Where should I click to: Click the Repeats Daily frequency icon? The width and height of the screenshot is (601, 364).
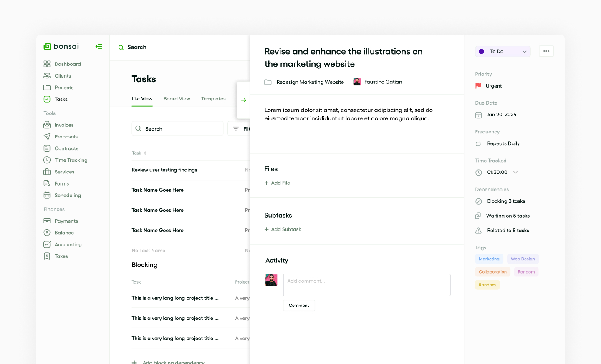[478, 143]
